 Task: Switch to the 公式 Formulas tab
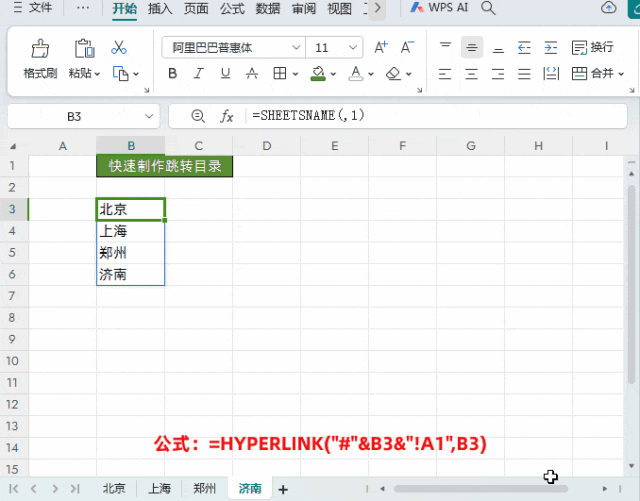pos(232,9)
